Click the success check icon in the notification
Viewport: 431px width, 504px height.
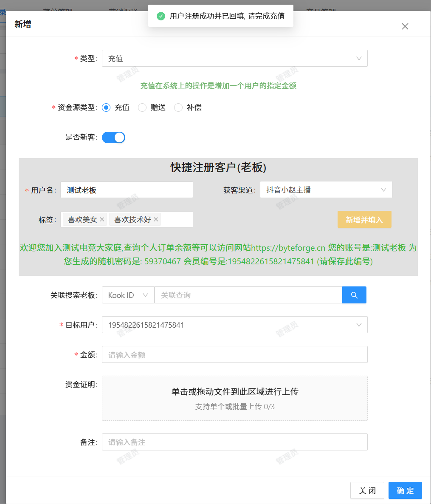pos(161,16)
